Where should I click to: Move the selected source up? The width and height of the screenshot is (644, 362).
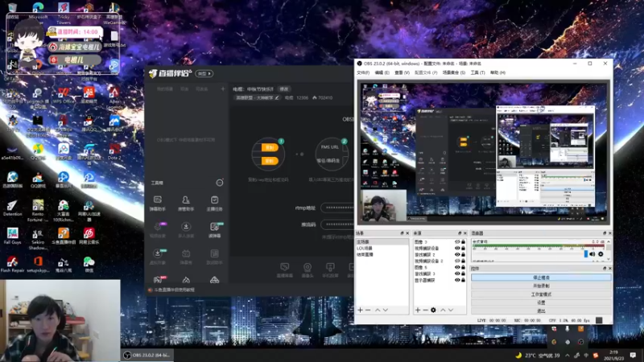[443, 310]
